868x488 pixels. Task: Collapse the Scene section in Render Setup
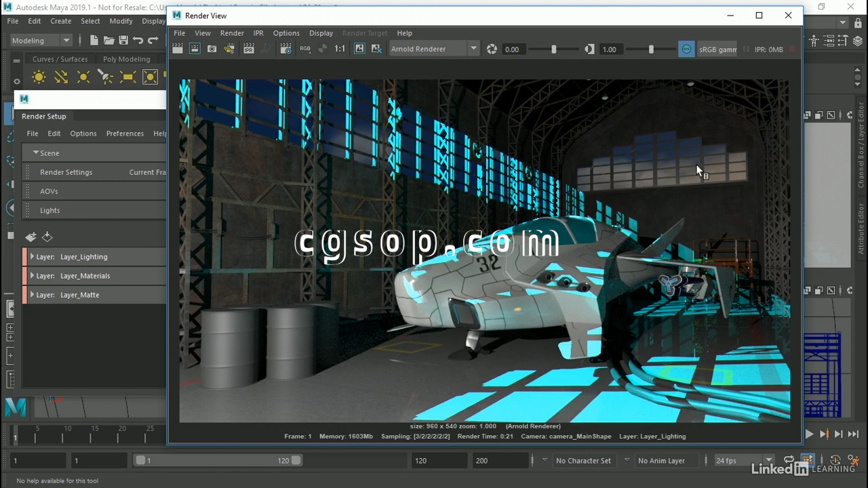[36, 153]
